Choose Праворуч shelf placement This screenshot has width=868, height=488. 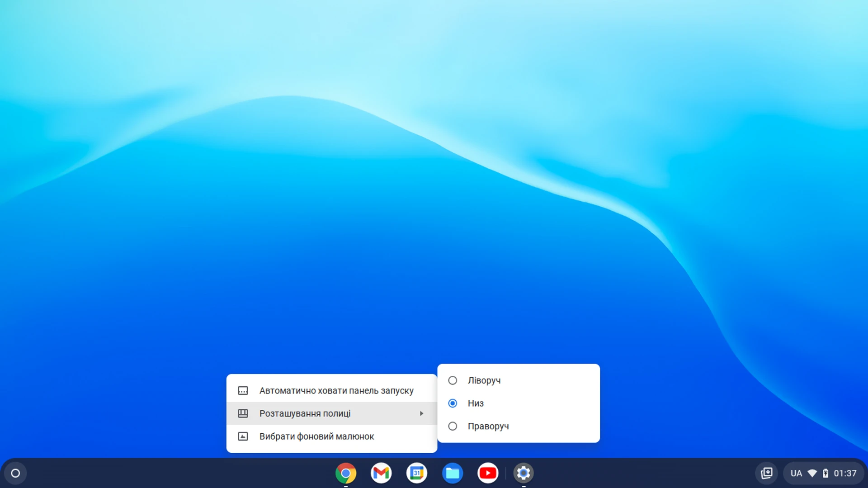tap(453, 426)
